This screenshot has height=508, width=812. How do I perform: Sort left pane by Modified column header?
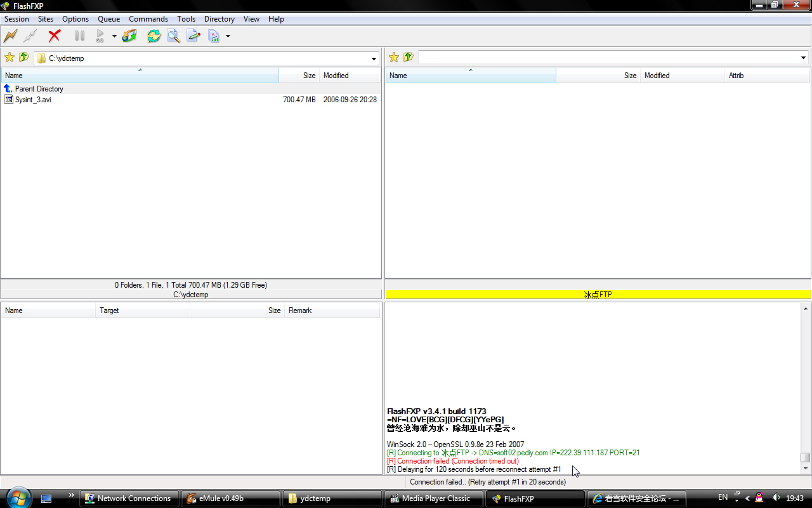coord(350,76)
